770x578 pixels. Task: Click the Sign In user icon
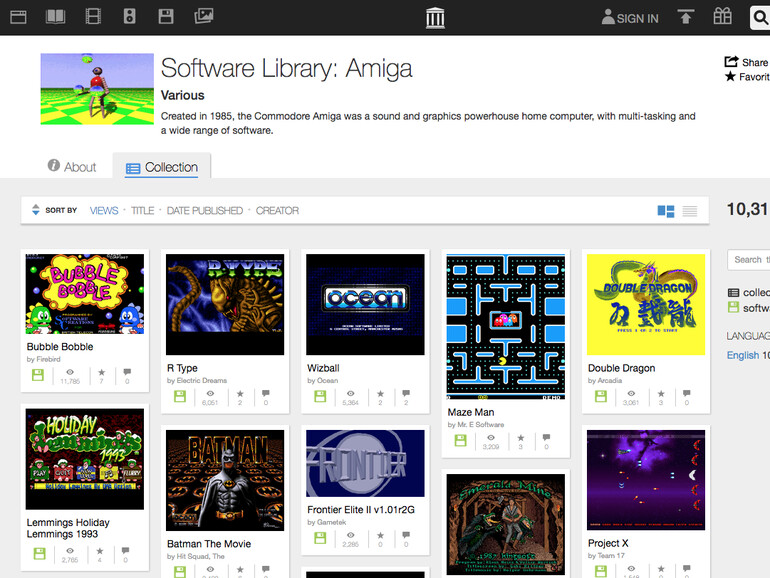click(608, 17)
